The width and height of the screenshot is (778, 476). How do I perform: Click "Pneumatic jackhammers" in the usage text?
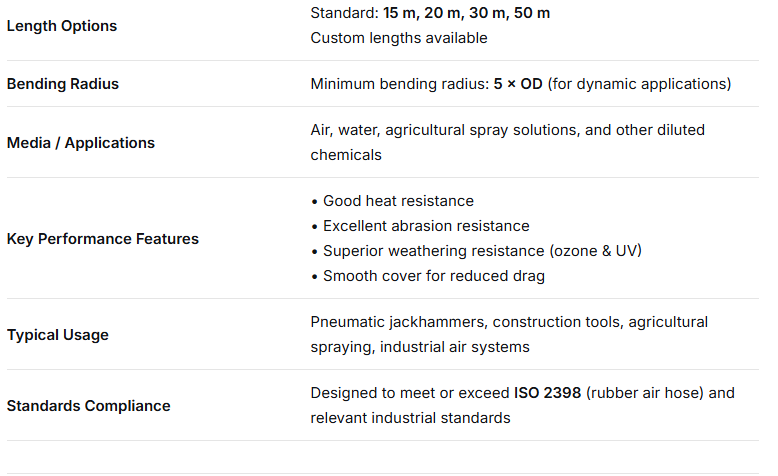[x=390, y=322]
